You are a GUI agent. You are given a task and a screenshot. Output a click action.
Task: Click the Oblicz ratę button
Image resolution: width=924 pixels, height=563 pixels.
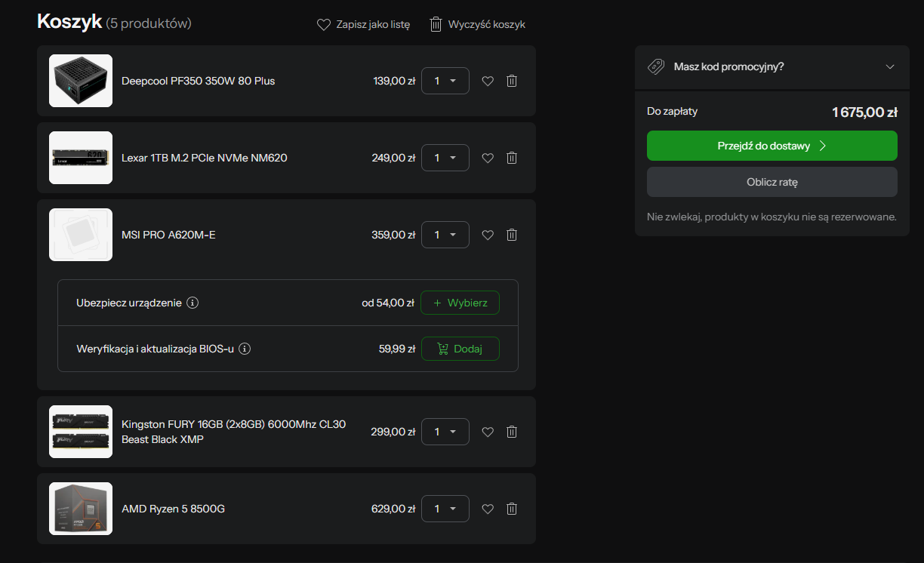tap(772, 182)
